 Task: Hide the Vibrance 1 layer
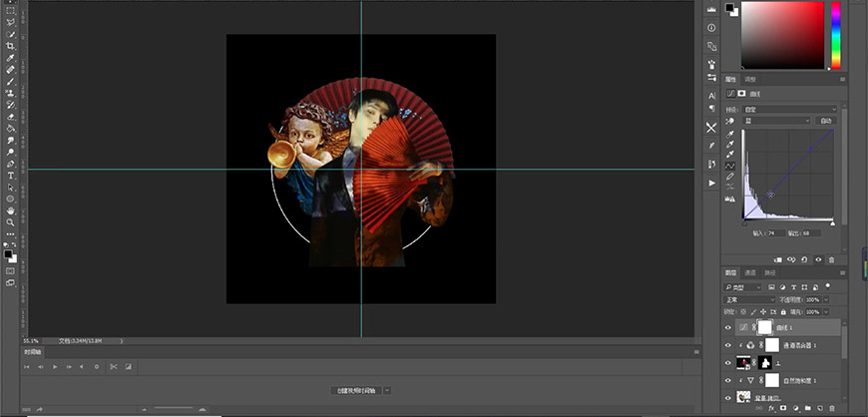728,380
